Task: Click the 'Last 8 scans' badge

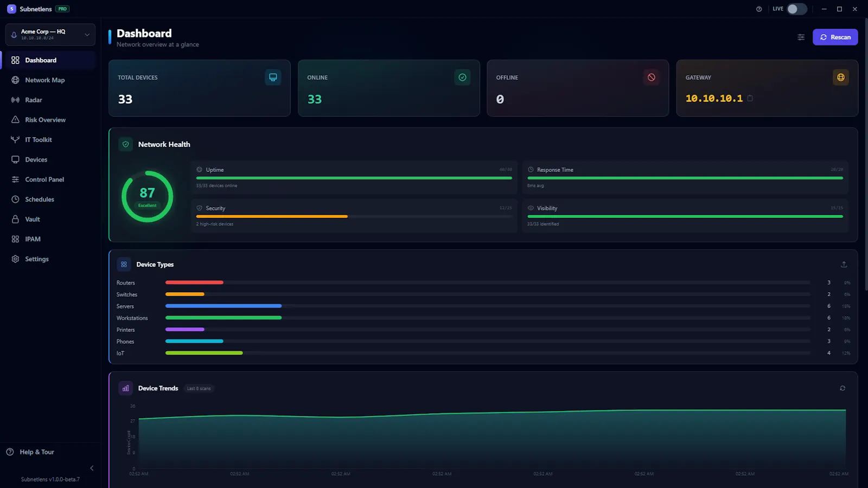Action: (x=199, y=388)
